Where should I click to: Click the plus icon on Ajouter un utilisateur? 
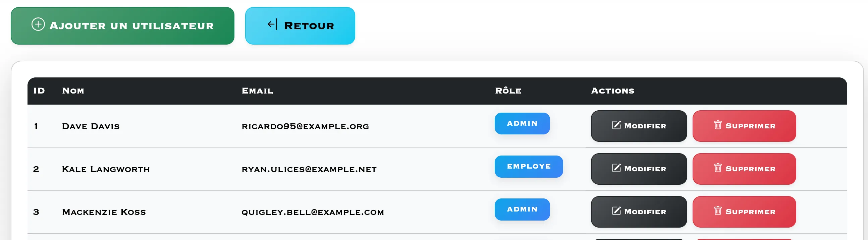click(38, 24)
